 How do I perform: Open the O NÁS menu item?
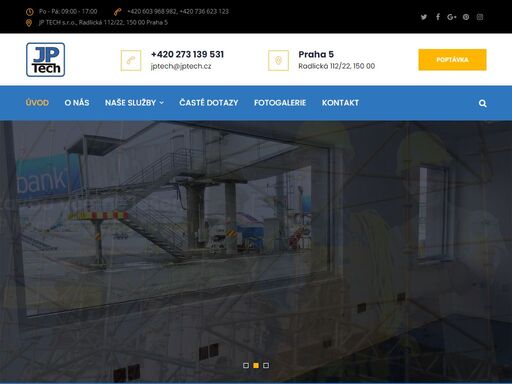[x=77, y=103]
